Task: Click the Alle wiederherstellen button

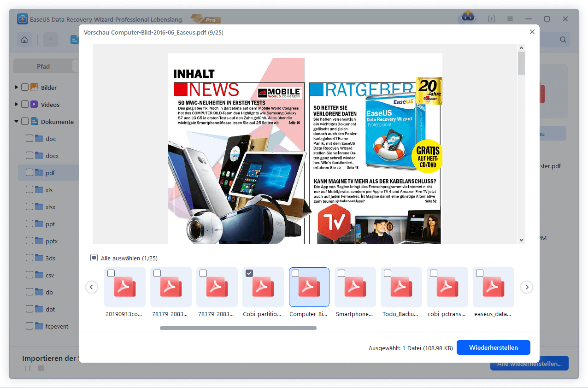Action: 529,363
